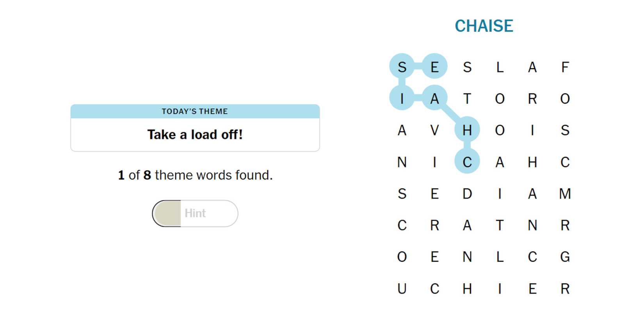
Task: Select the letter V in the grid
Action: pos(434,130)
